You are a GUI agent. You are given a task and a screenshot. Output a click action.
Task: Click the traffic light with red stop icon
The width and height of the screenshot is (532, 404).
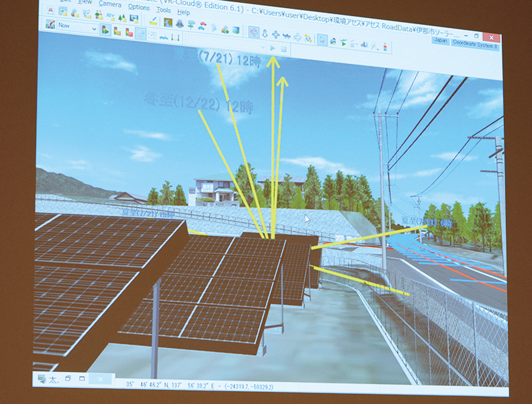point(129,32)
